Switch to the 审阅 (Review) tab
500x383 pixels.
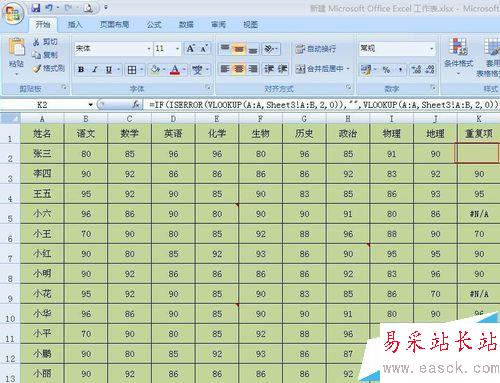click(x=218, y=24)
